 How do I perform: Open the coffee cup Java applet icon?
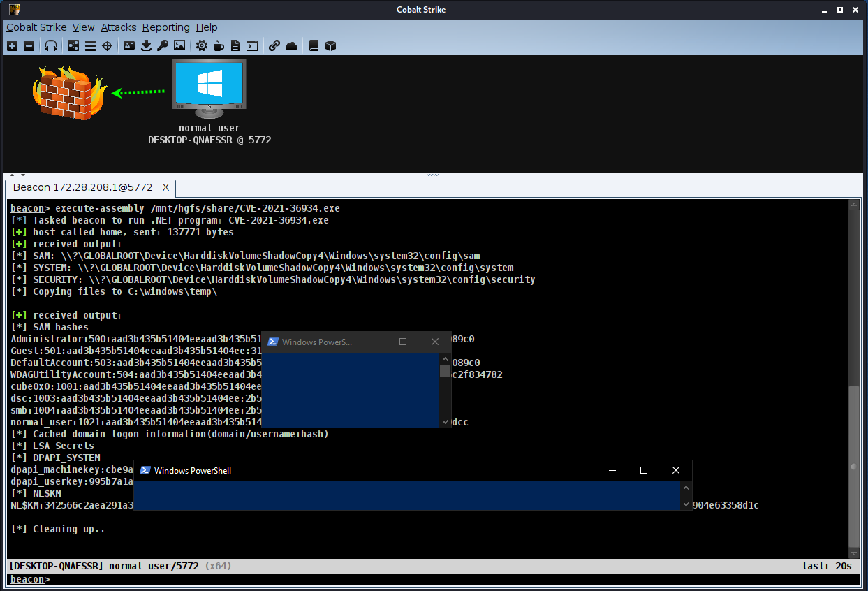point(219,45)
